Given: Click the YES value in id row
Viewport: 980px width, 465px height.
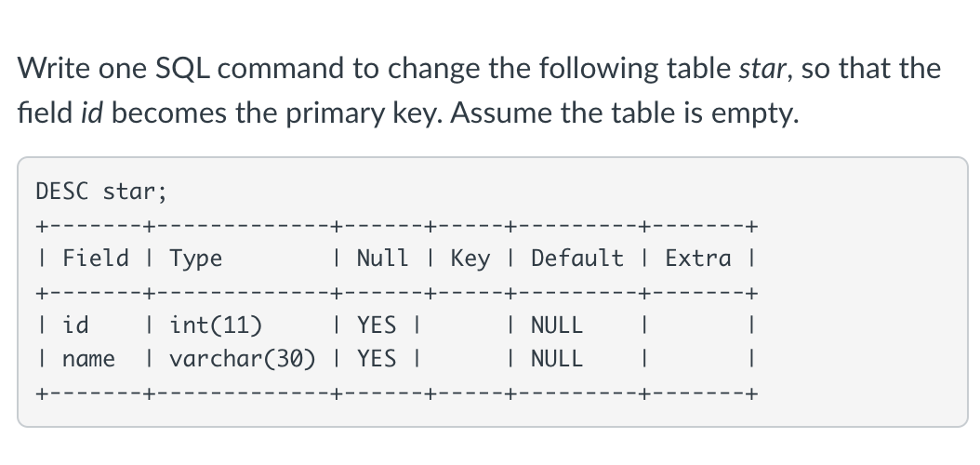Looking at the screenshot, I should (x=377, y=325).
